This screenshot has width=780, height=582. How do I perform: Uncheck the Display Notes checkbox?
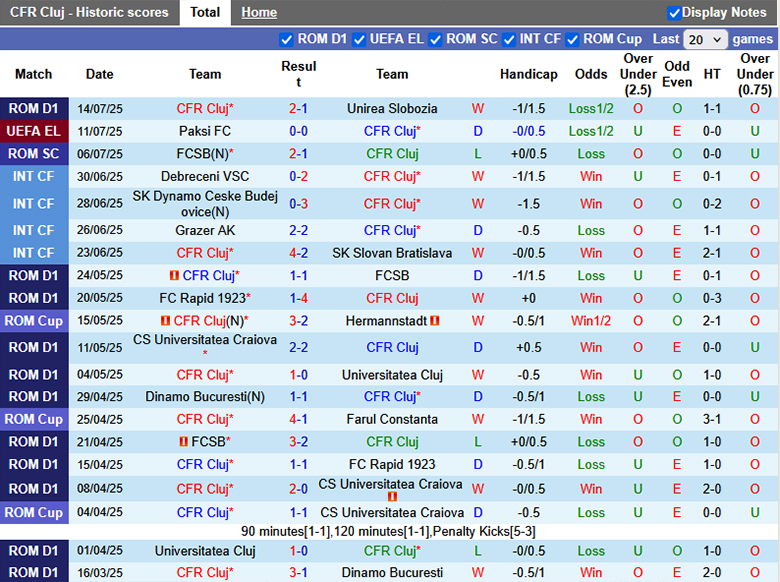674,13
